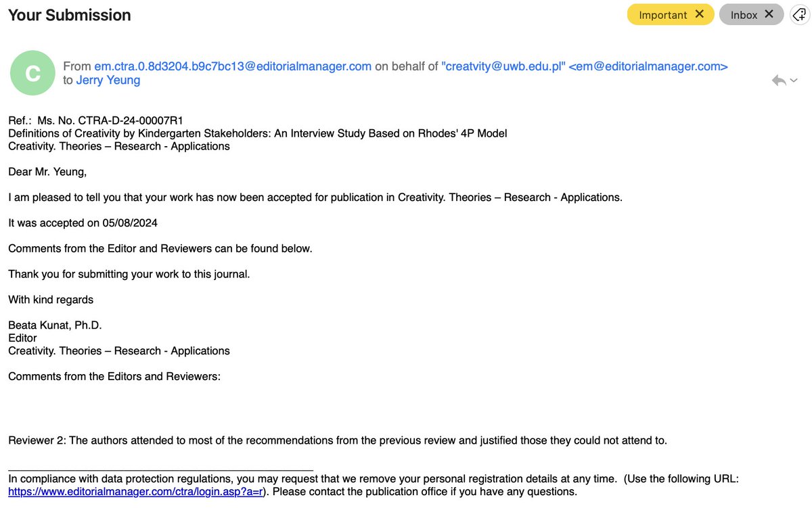Click the publication office contact sentence
The height and width of the screenshot is (508, 812).
click(423, 491)
